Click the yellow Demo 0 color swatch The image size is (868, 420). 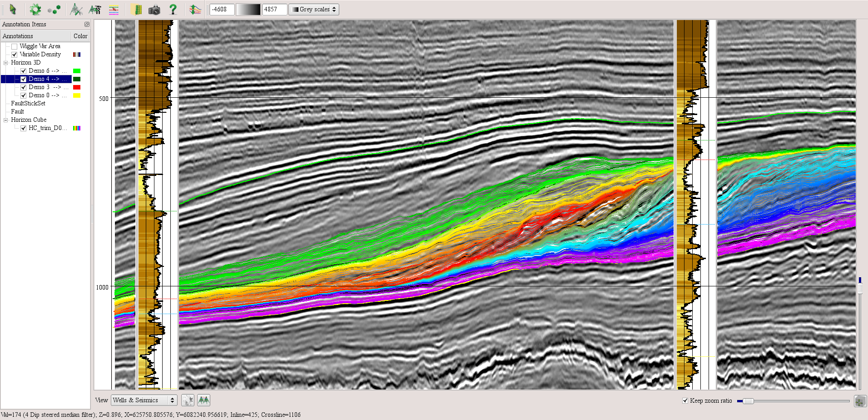coord(77,95)
